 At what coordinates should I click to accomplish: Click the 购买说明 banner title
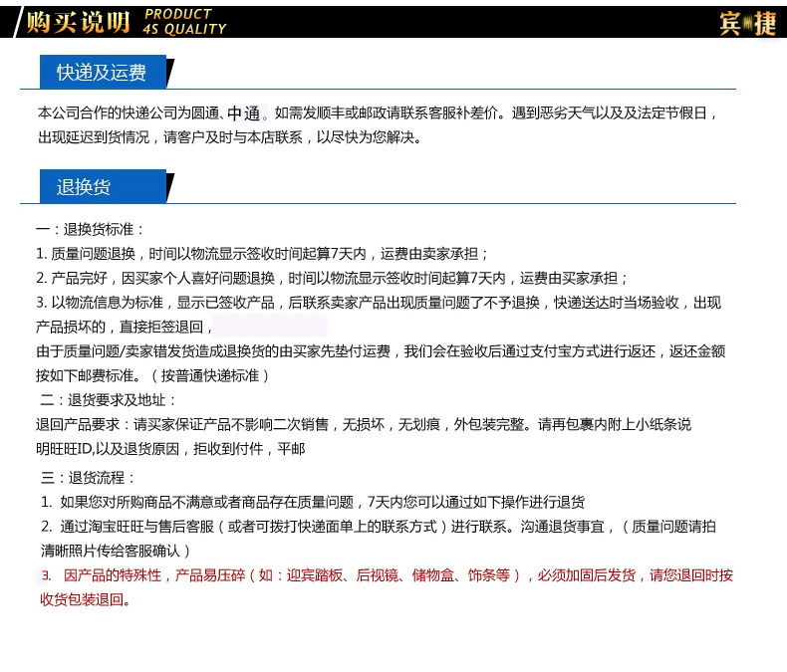point(78,23)
